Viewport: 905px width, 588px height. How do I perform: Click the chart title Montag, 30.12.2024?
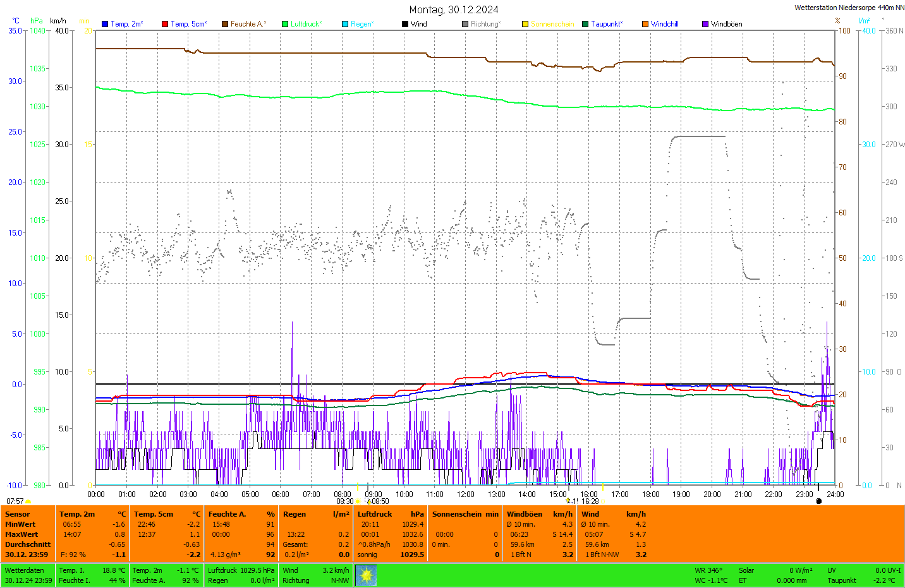453,9
